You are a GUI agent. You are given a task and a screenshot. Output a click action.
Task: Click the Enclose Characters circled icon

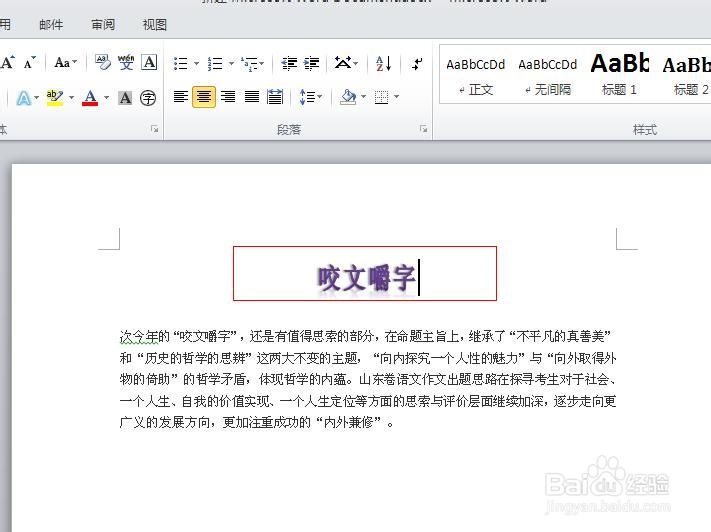tap(148, 98)
